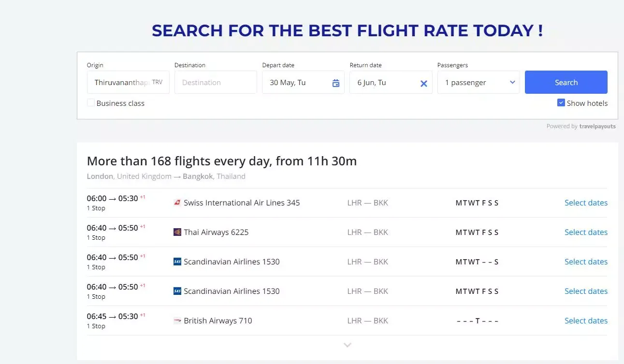This screenshot has height=364, width=624.
Task: Click the London, United Kingdom → Bangkok subtitle
Action: pos(166,176)
